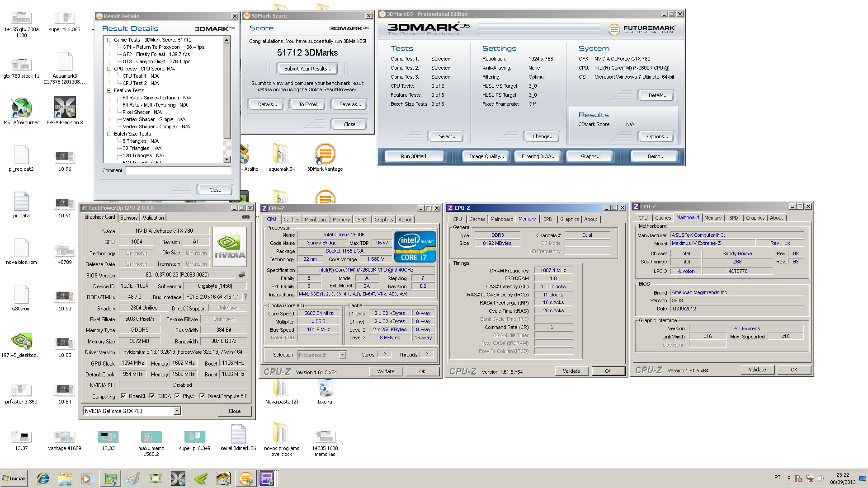Screen dimensions: 868x488
Task: Toggle the DirectCompute 5.0 checkbox
Action: [202, 396]
